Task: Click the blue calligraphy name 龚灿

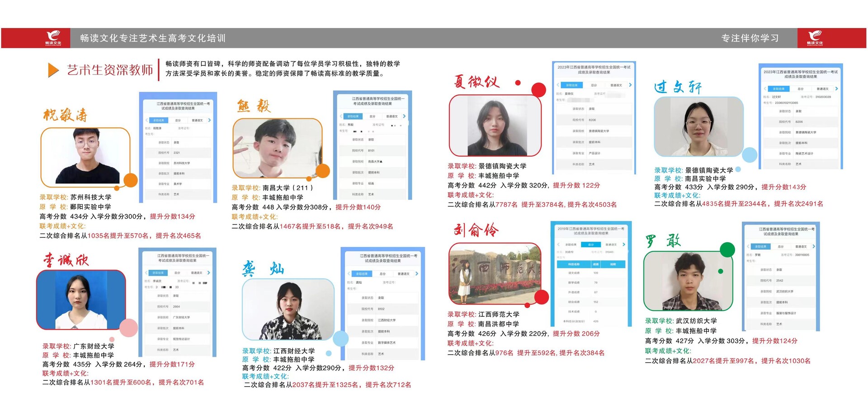Action: (x=263, y=269)
